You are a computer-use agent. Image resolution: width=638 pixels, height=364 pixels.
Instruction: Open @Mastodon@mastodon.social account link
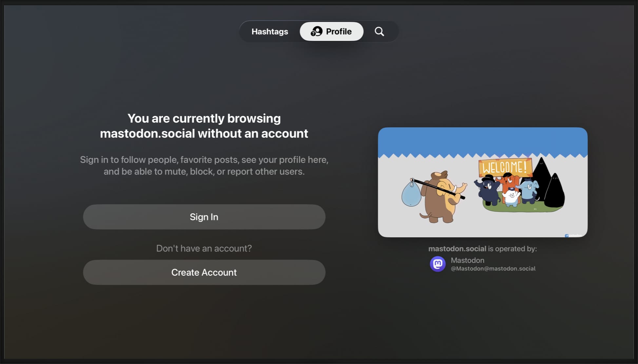[493, 268]
